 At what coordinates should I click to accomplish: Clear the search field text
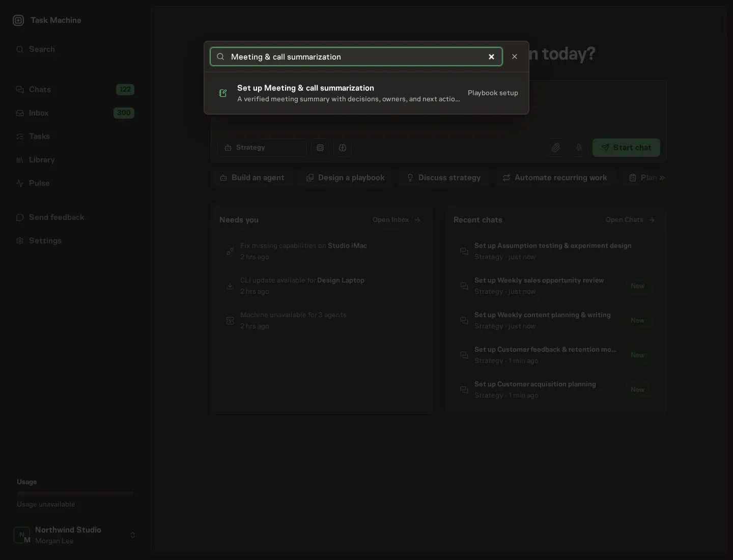point(491,57)
